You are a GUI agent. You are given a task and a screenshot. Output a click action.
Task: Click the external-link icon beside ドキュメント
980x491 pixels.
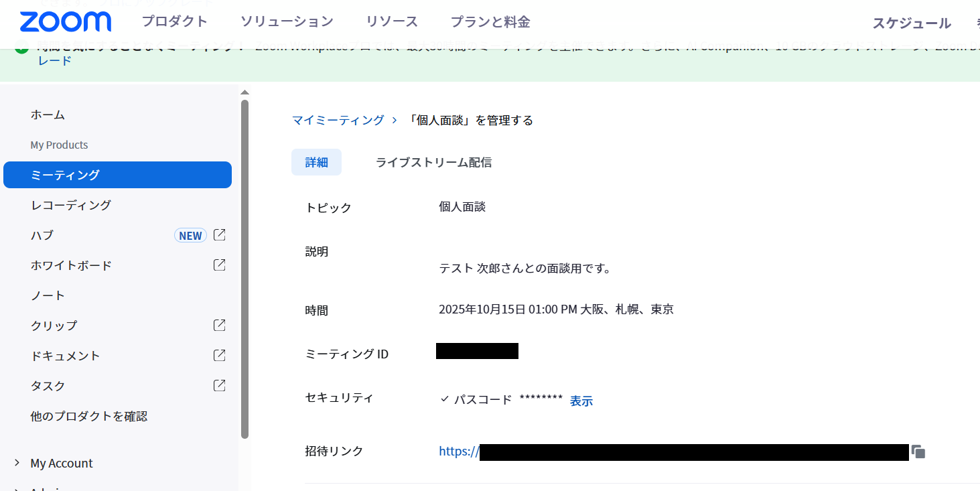coord(219,356)
